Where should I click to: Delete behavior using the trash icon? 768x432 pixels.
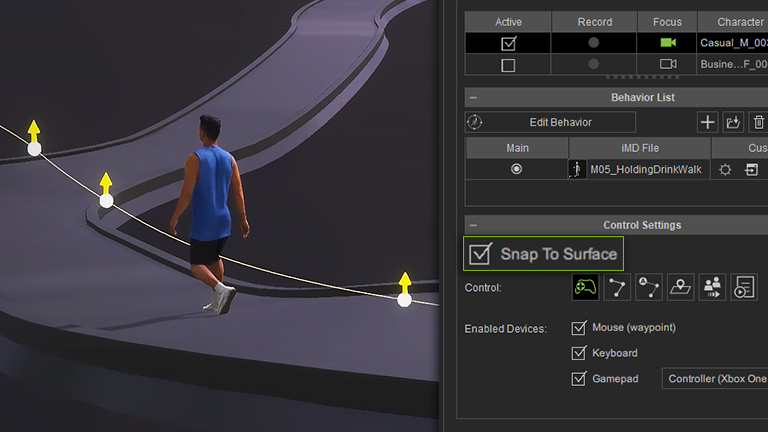click(x=758, y=122)
